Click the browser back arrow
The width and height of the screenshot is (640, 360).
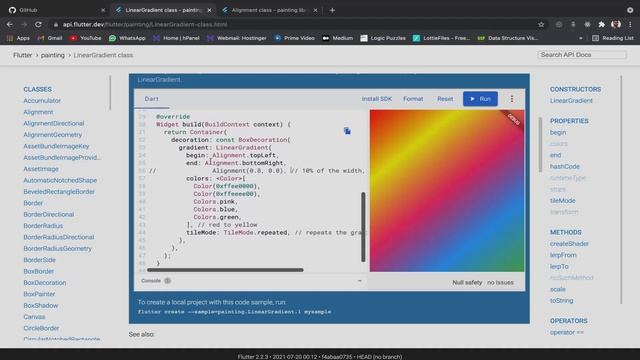[10, 24]
